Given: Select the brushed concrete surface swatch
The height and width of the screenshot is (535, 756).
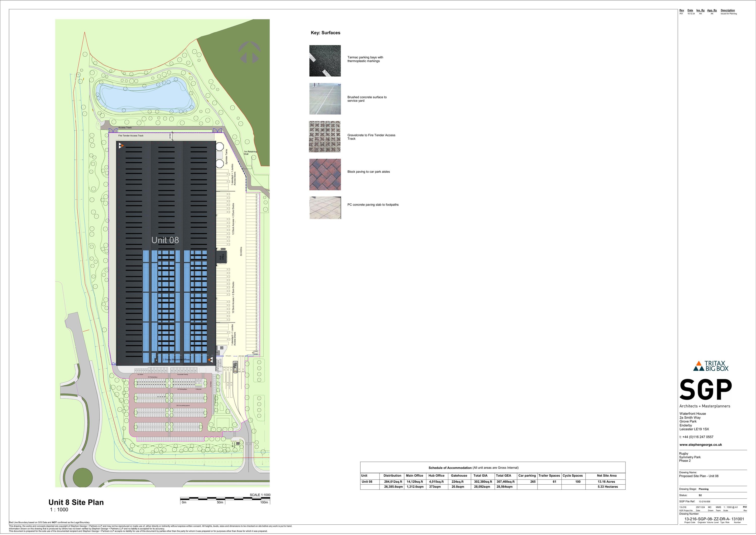Looking at the screenshot, I should click(x=325, y=99).
